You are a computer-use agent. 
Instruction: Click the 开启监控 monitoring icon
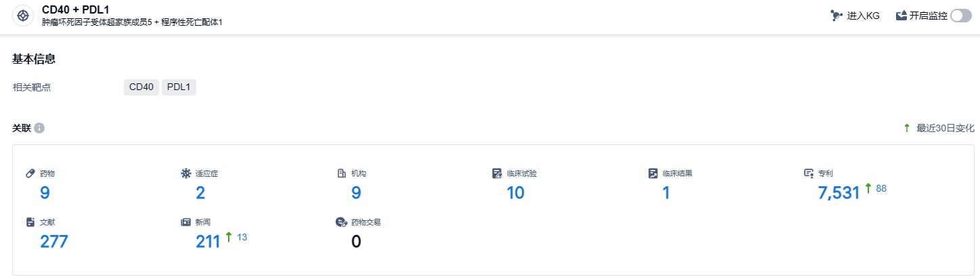click(901, 16)
